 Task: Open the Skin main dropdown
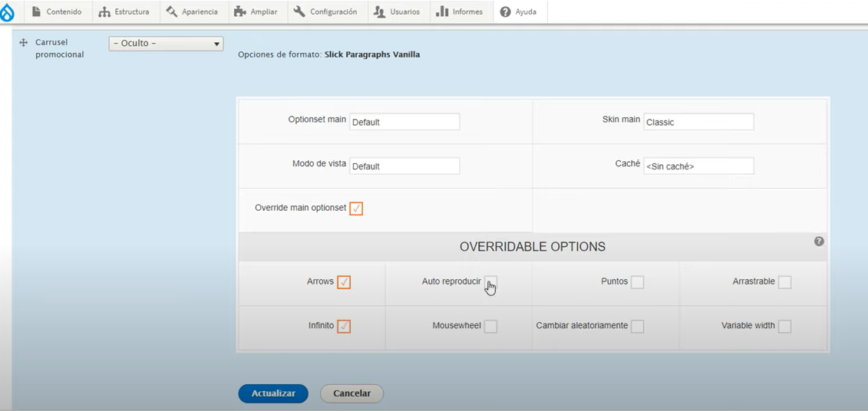pos(698,122)
